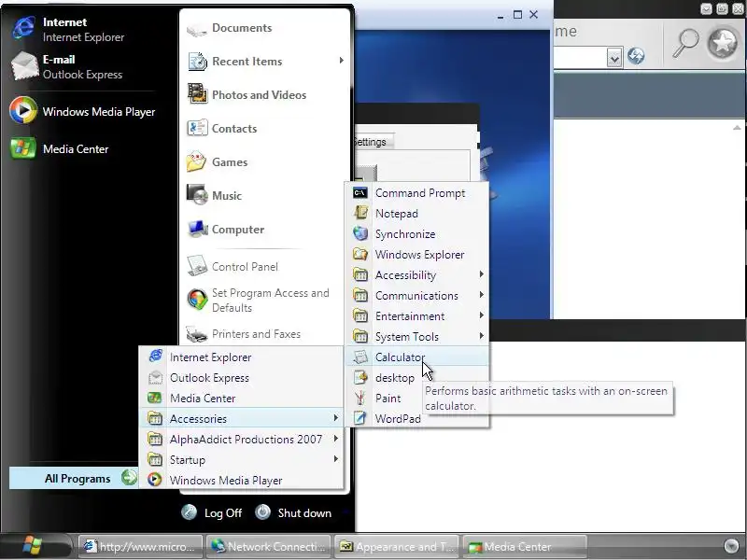Expand the Entertainment submenu

[417, 315]
